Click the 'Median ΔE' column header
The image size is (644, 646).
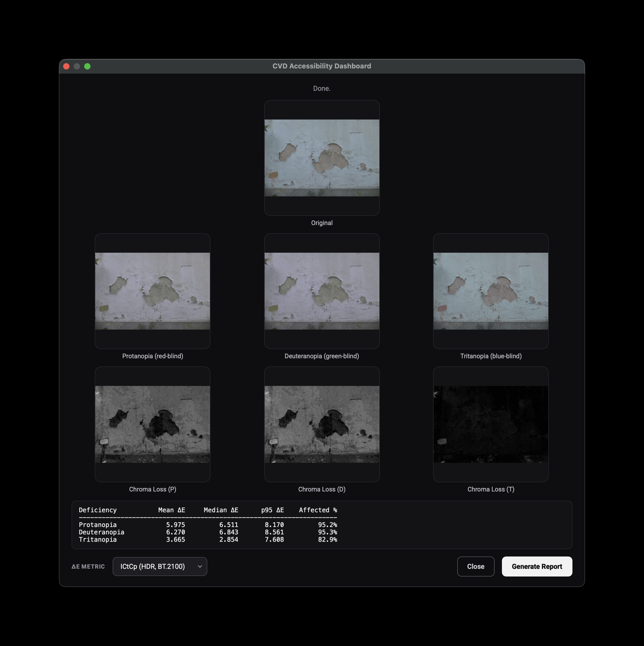point(221,510)
